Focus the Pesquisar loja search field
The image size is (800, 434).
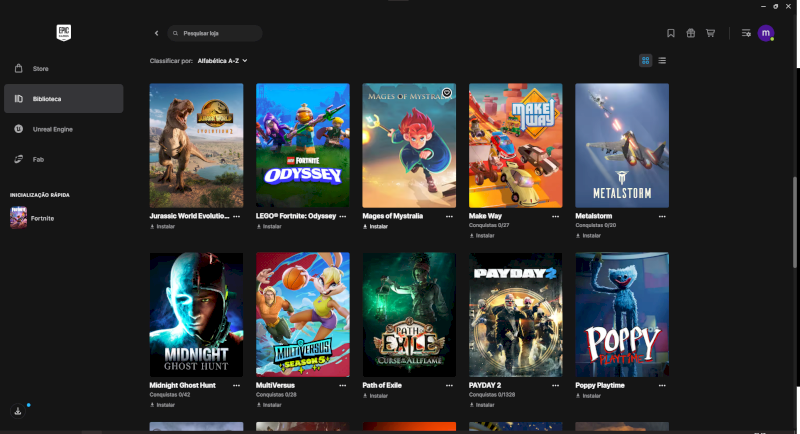[215, 33]
